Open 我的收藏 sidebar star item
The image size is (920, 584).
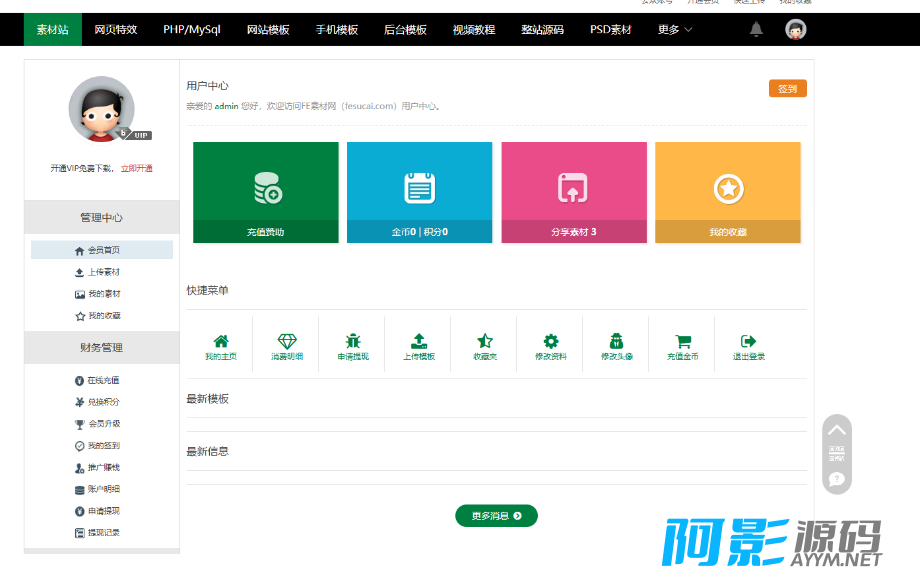point(97,316)
